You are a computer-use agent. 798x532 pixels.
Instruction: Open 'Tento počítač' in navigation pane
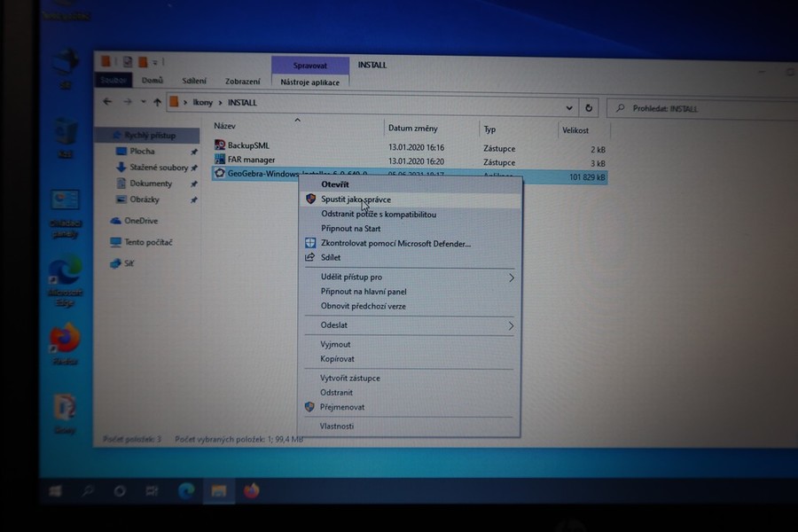(148, 242)
